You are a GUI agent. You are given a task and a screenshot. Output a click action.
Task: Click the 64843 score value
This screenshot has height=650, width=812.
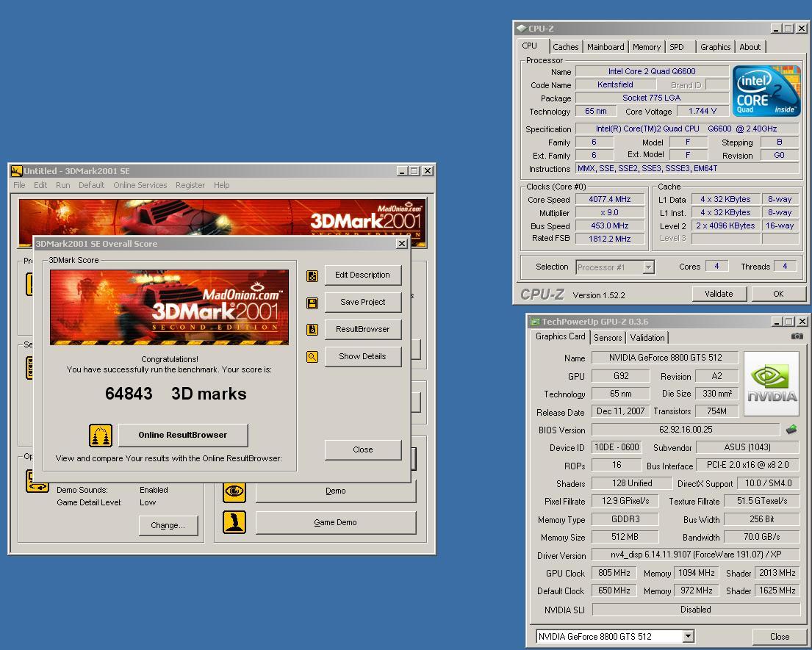point(129,394)
